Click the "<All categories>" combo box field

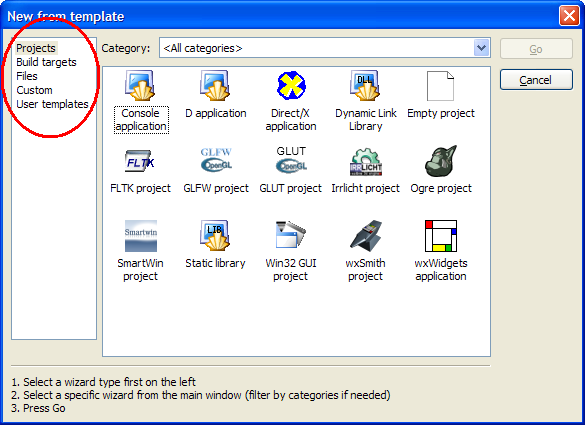[x=325, y=48]
